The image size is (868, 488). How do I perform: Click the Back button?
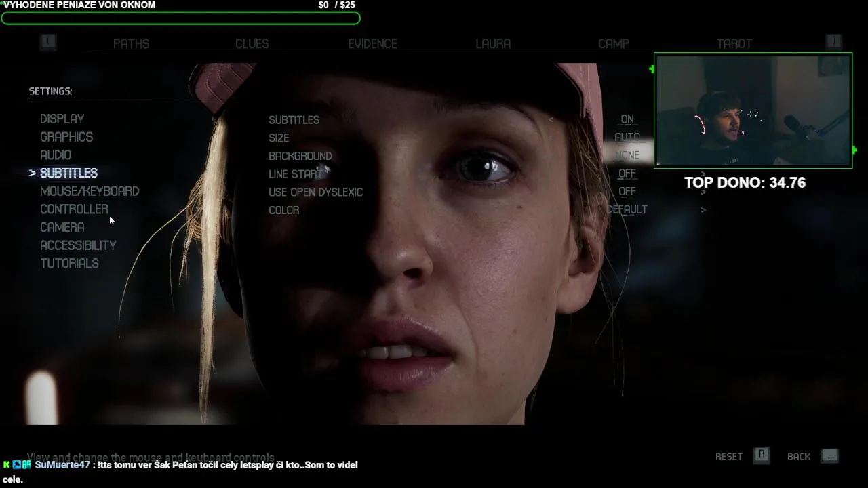tap(799, 457)
